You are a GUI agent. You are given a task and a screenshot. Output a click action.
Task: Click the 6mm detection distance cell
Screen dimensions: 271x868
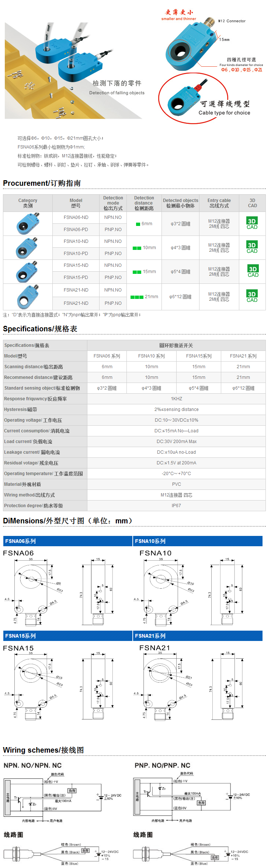coord(144,224)
